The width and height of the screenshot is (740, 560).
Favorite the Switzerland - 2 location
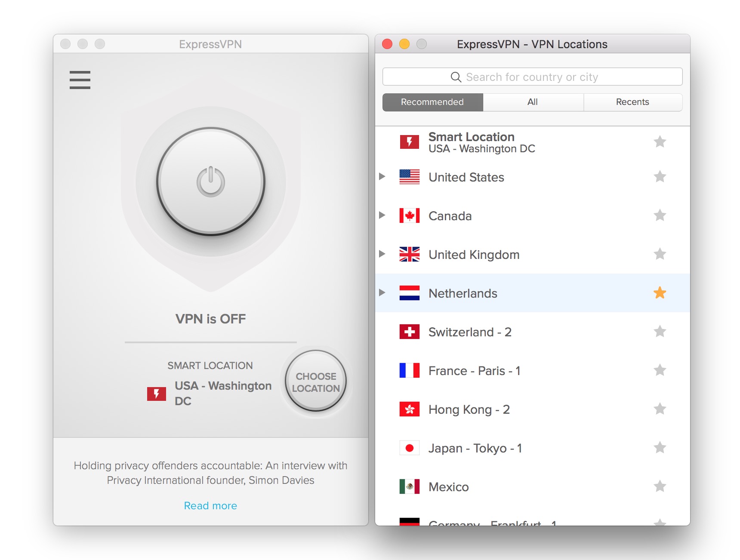point(660,332)
